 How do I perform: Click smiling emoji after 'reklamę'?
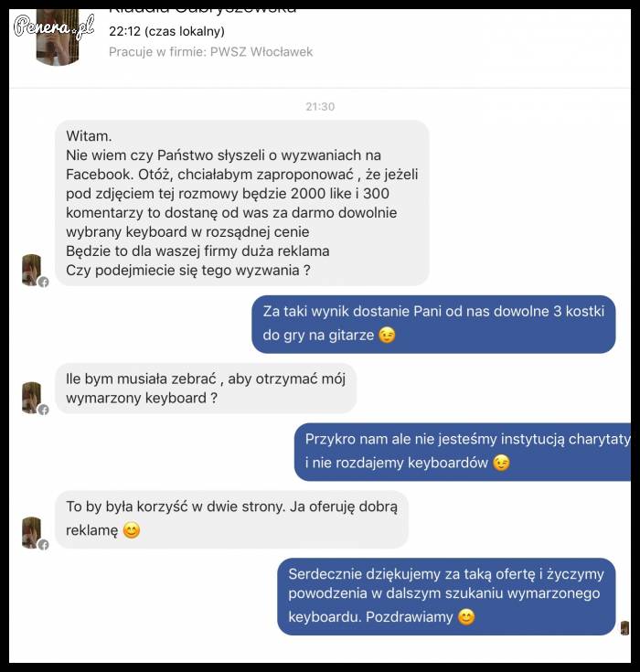point(131,530)
